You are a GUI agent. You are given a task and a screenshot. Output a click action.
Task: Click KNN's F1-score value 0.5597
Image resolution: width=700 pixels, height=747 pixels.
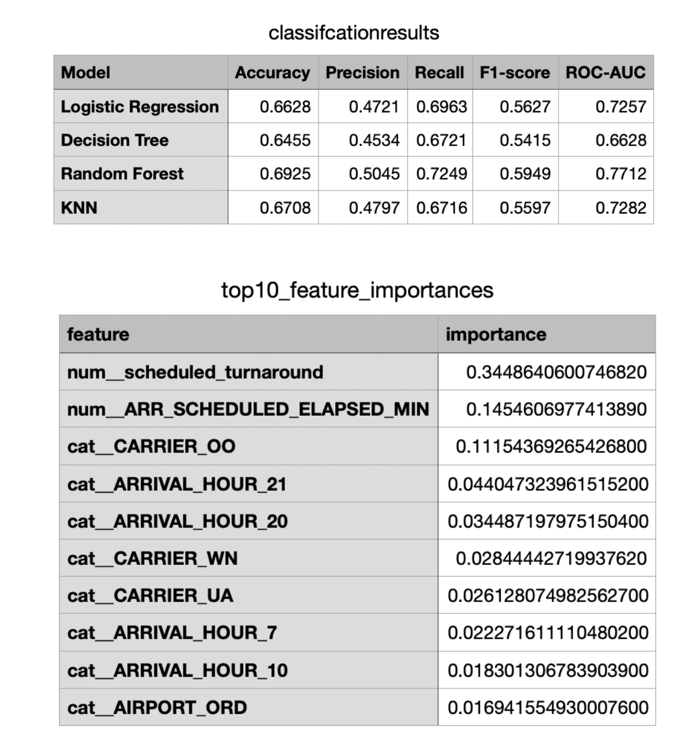point(524,208)
